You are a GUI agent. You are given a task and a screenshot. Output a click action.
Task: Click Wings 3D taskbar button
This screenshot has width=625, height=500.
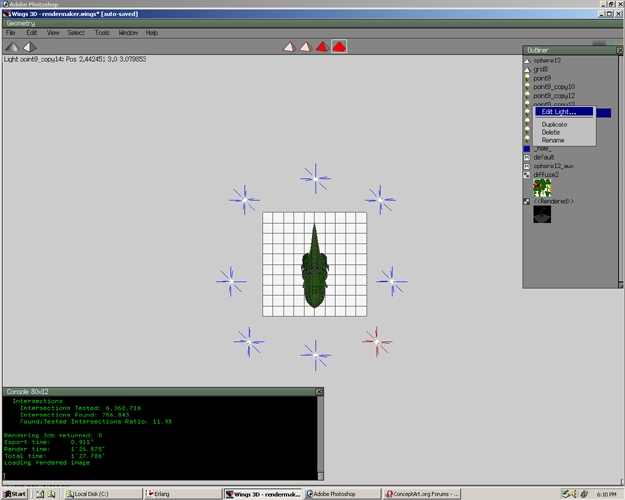[262, 494]
